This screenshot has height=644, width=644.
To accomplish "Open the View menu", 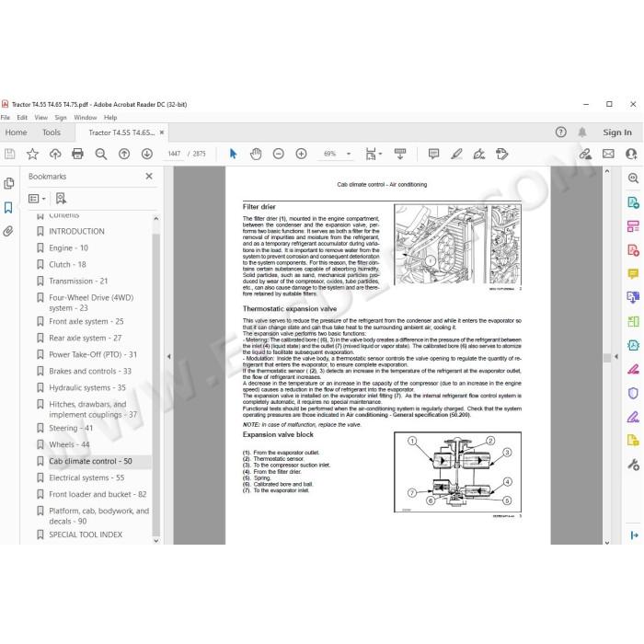I will [x=41, y=118].
